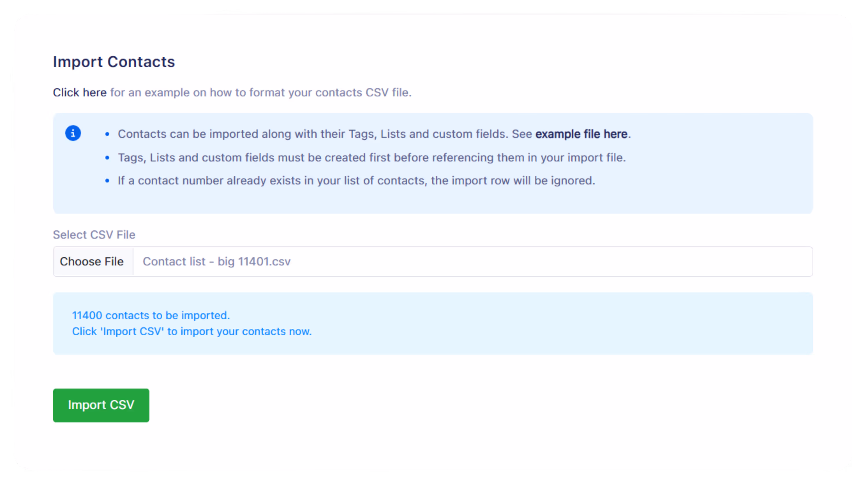Click the bullet about duplicate contact numbers
The width and height of the screenshot is (868, 490).
click(x=356, y=180)
